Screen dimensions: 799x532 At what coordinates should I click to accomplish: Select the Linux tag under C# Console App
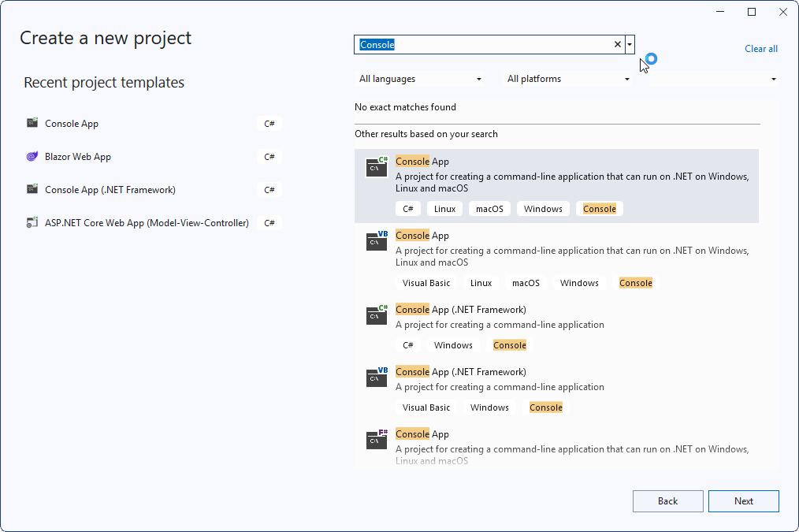tap(444, 208)
